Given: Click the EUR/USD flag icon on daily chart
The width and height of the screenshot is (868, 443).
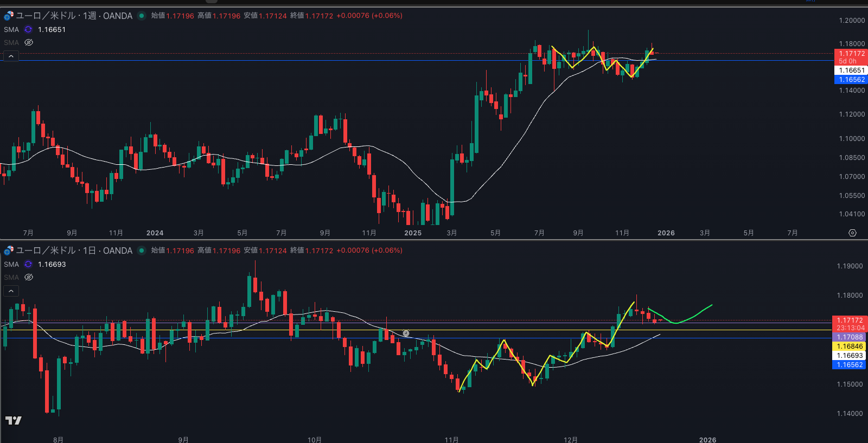Looking at the screenshot, I should click(x=9, y=251).
